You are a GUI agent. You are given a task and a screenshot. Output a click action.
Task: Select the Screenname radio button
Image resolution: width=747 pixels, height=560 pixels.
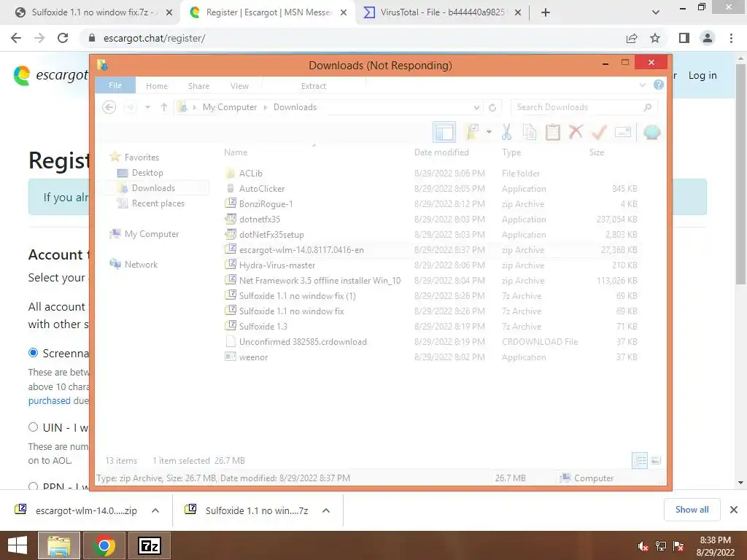pyautogui.click(x=33, y=353)
